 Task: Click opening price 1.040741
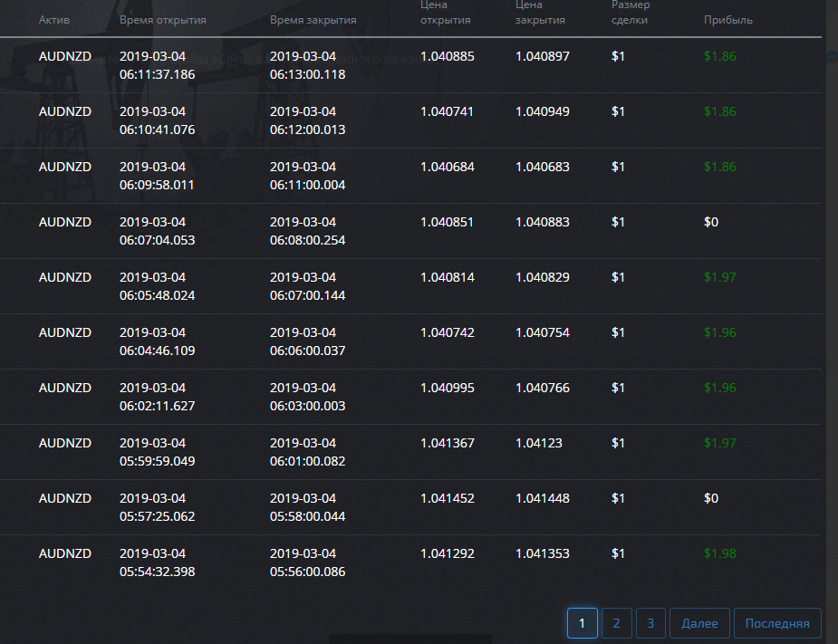click(447, 111)
